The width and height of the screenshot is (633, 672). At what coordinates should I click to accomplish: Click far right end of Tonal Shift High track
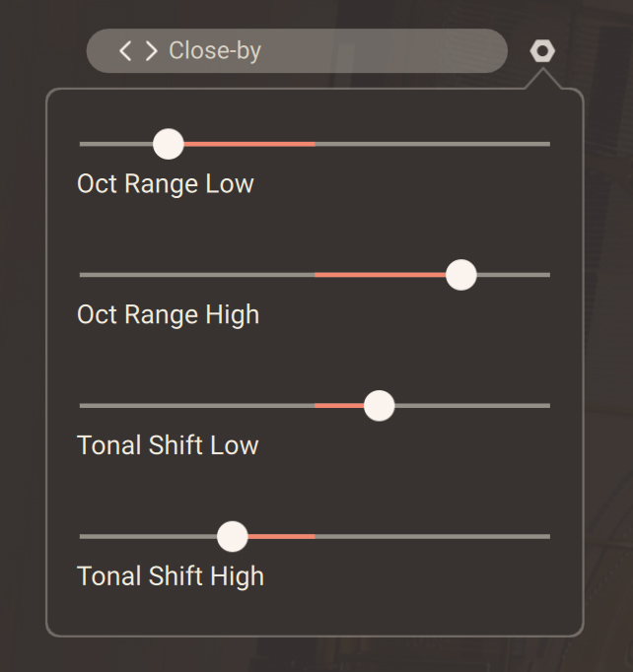click(546, 536)
